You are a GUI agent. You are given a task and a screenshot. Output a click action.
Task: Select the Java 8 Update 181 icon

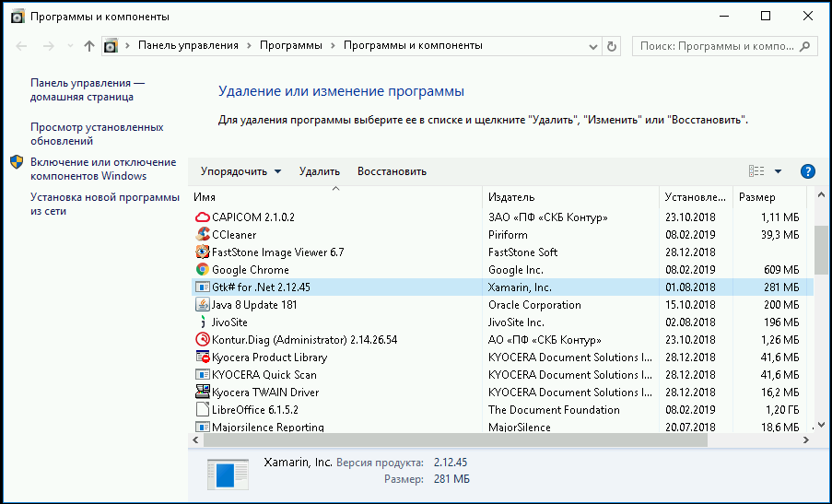click(202, 305)
